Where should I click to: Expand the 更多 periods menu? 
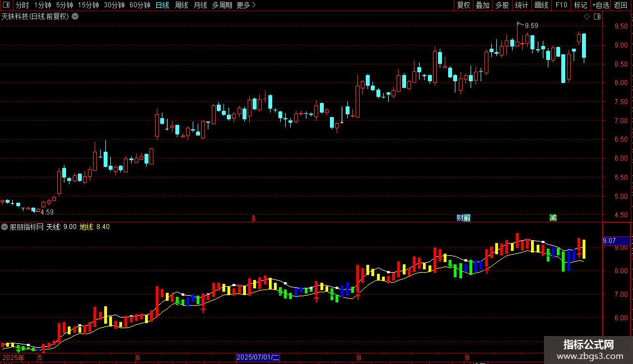246,5
